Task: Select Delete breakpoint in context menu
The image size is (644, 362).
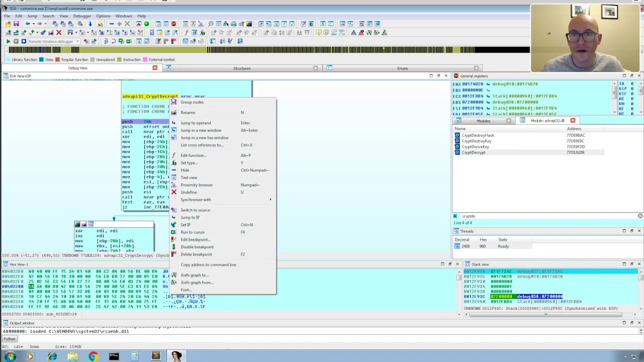Action: coord(223,254)
